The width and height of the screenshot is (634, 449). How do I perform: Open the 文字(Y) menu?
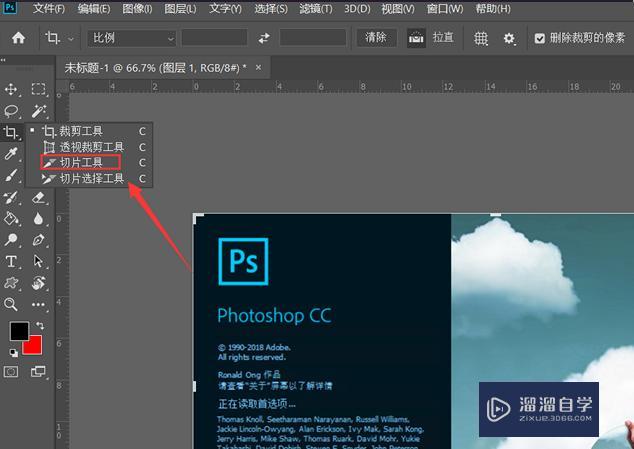point(226,8)
